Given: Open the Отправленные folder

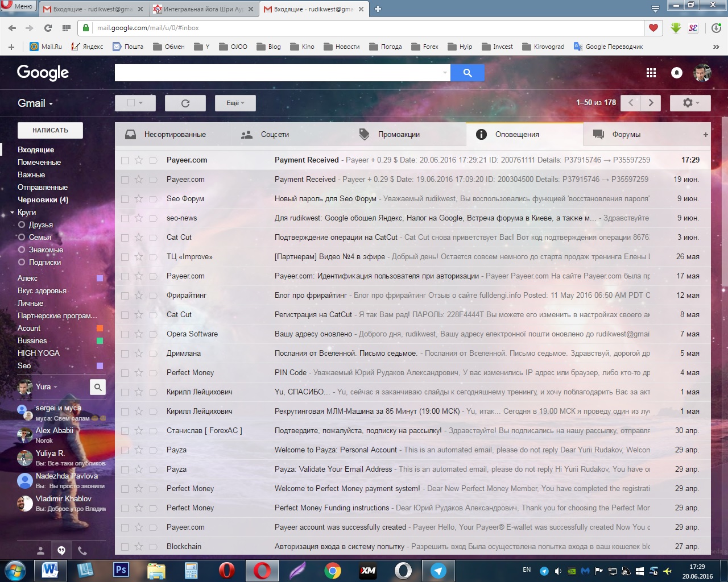Looking at the screenshot, I should (x=43, y=187).
